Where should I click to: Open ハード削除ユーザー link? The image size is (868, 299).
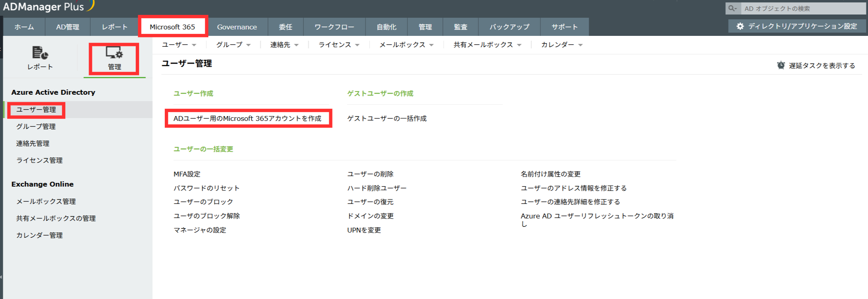(377, 188)
